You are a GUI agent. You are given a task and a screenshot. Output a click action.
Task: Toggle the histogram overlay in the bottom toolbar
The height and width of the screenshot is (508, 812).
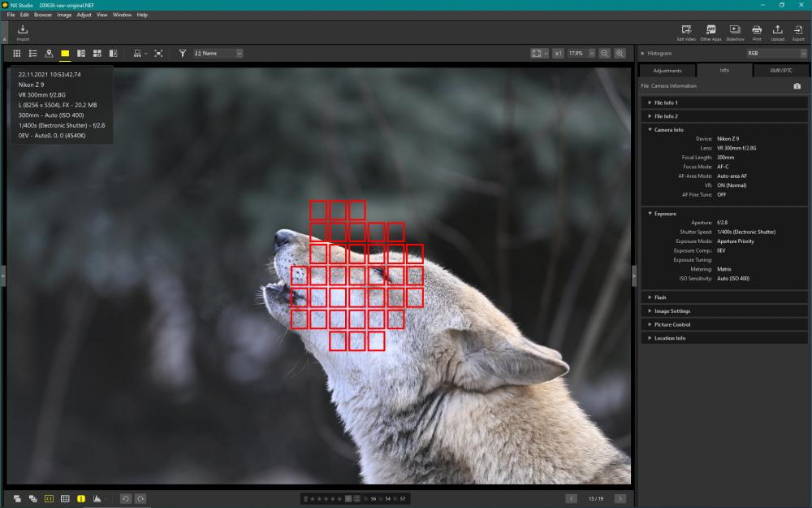(97, 499)
